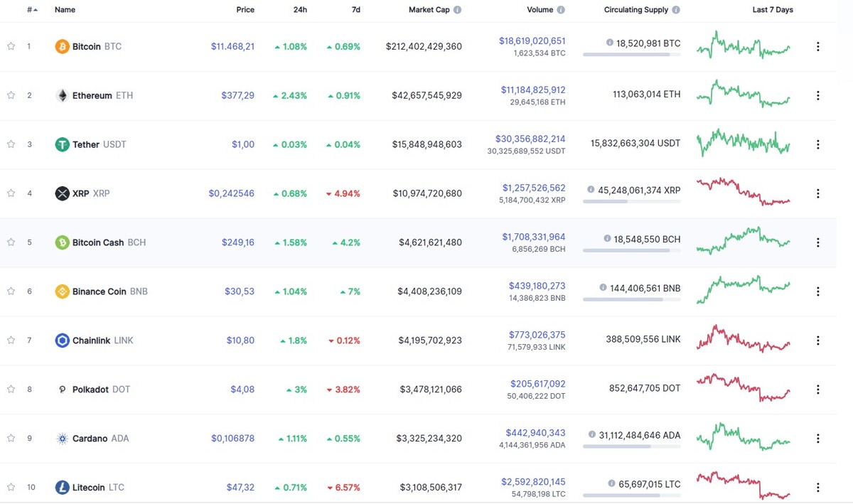Click the Tether logo icon

coord(63,145)
